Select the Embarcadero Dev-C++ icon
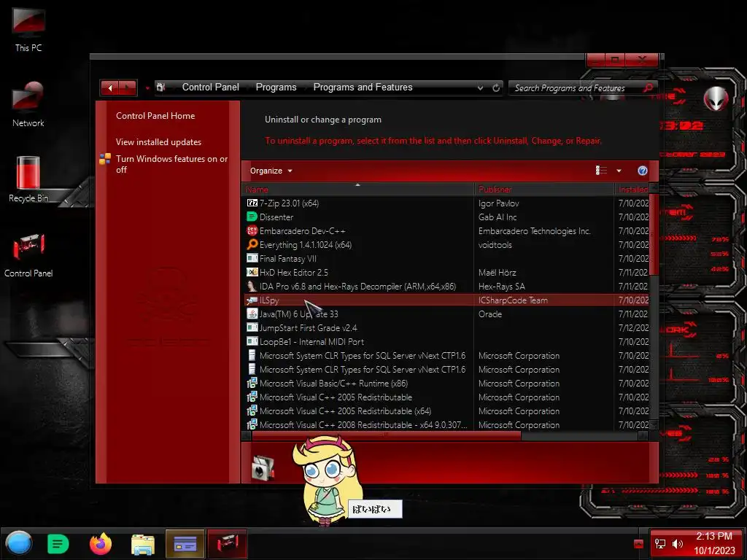This screenshot has height=560, width=747. click(252, 230)
